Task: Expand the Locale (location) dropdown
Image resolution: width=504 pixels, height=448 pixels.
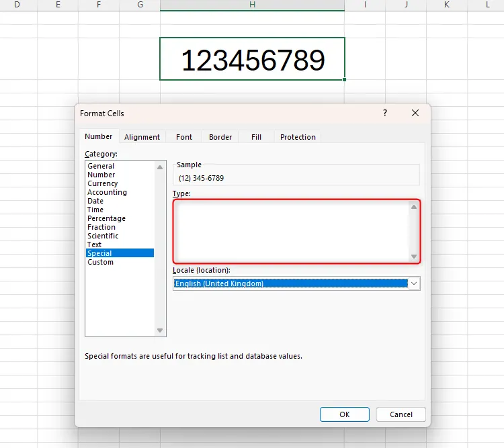Action: tap(414, 283)
